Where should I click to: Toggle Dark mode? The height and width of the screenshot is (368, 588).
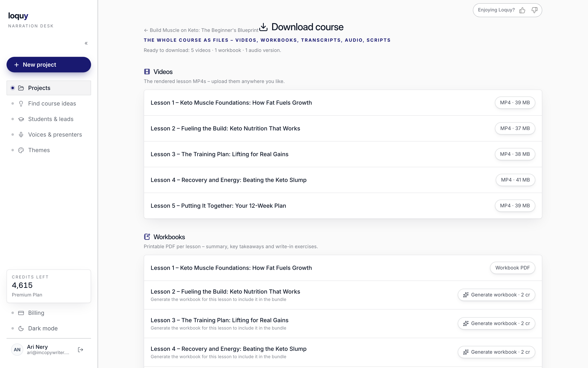point(49,328)
